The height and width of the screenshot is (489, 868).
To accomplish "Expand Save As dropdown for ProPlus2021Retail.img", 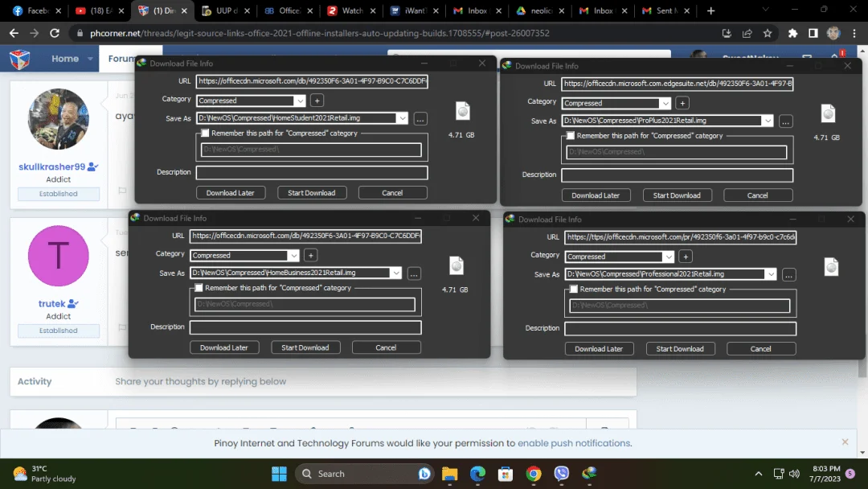I will pos(768,121).
